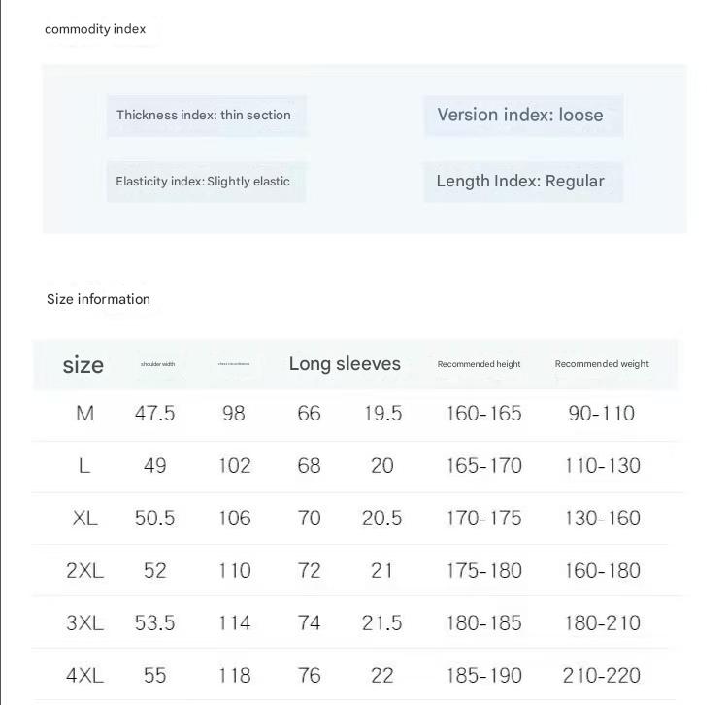Select the M size row label
Image resolution: width=728 pixels, height=705 pixels.
click(x=84, y=414)
